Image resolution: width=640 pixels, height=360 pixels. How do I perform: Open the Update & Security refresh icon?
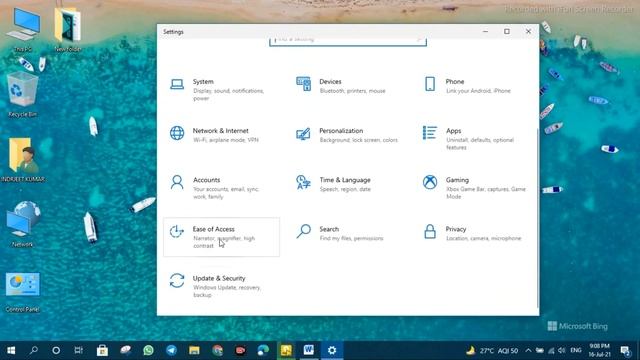tap(177, 281)
